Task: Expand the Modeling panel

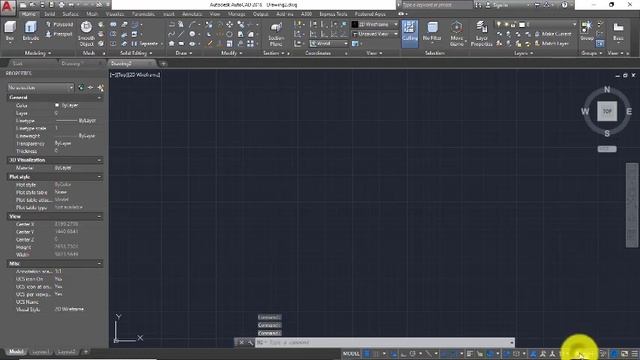Action: click(38, 53)
